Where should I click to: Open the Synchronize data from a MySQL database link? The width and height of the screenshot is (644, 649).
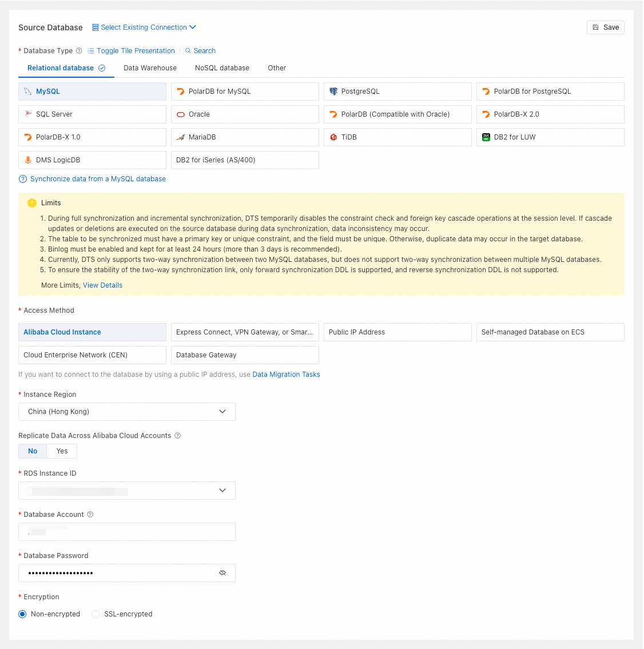click(98, 179)
